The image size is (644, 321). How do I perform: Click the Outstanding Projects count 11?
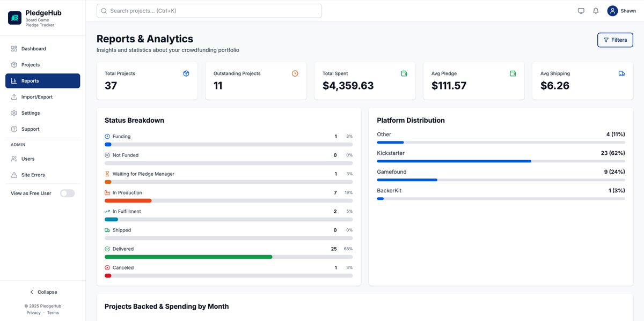pos(218,86)
